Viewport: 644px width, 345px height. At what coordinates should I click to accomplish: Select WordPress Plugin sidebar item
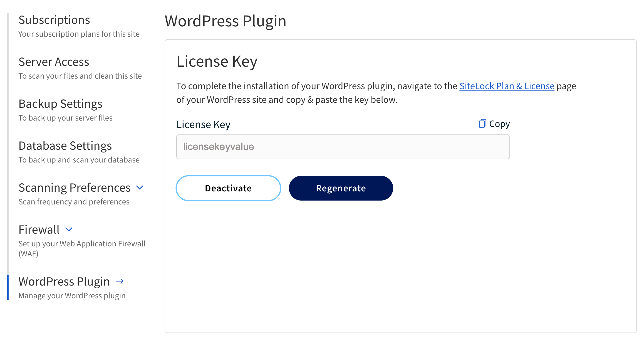64,282
